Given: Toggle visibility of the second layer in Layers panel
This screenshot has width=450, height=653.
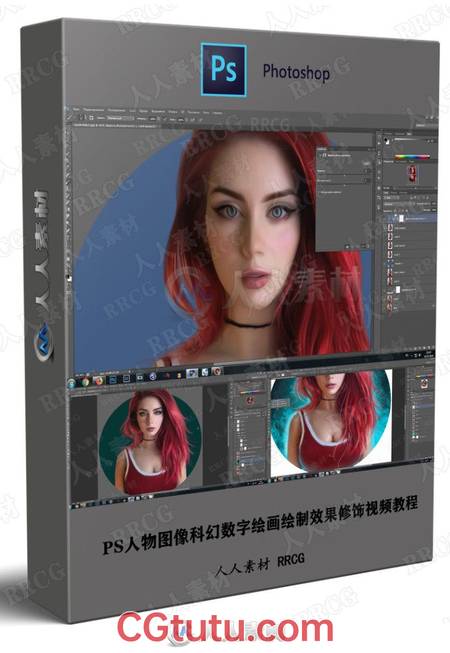Looking at the screenshot, I should 386,228.
